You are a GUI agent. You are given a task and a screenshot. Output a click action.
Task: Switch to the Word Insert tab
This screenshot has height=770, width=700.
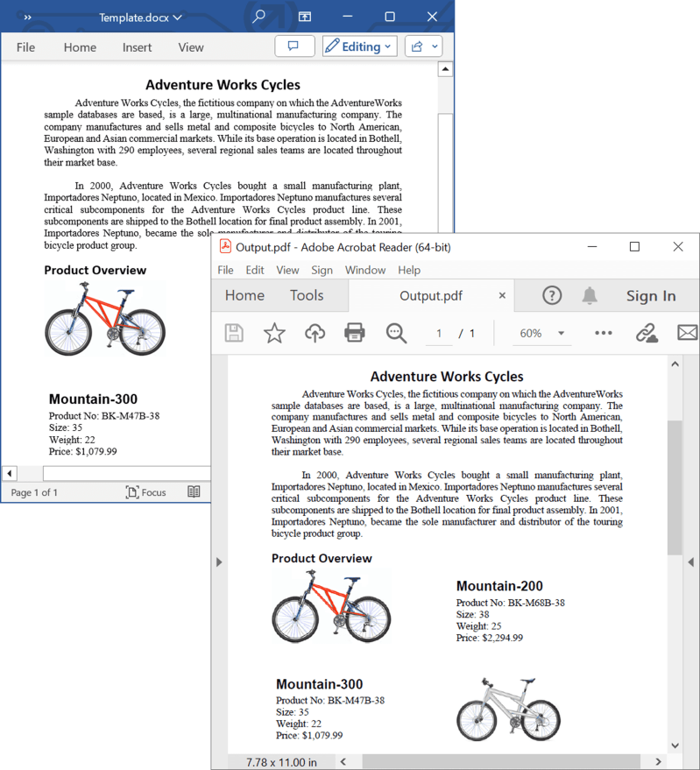[137, 47]
